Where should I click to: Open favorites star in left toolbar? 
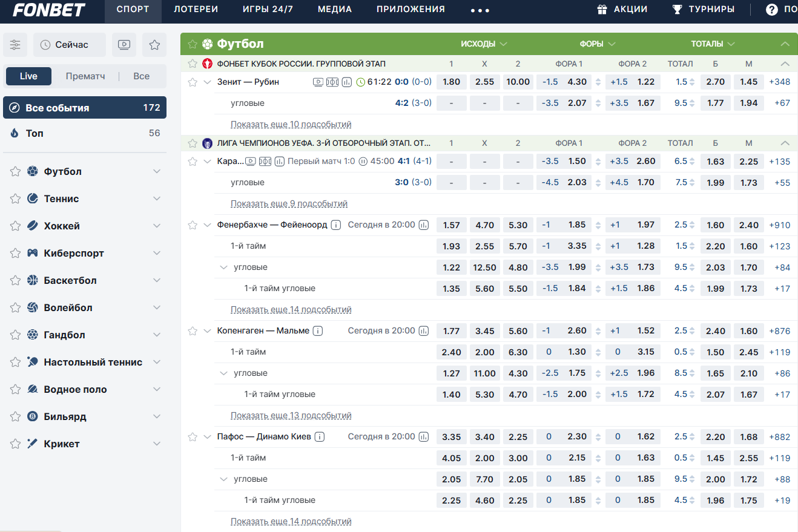pyautogui.click(x=154, y=45)
